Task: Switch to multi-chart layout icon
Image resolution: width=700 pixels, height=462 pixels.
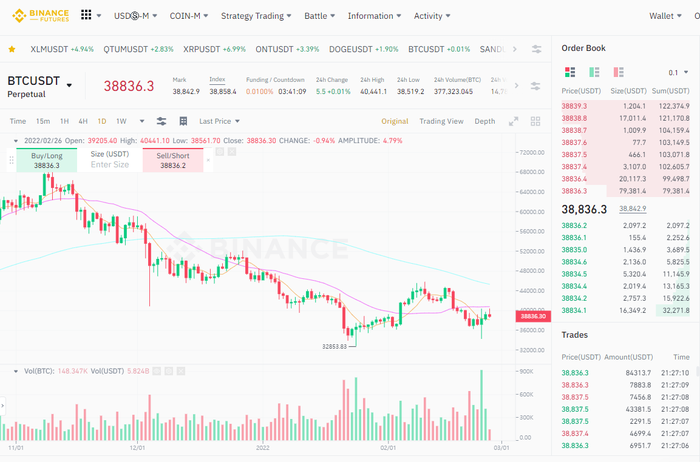Action: (x=535, y=121)
